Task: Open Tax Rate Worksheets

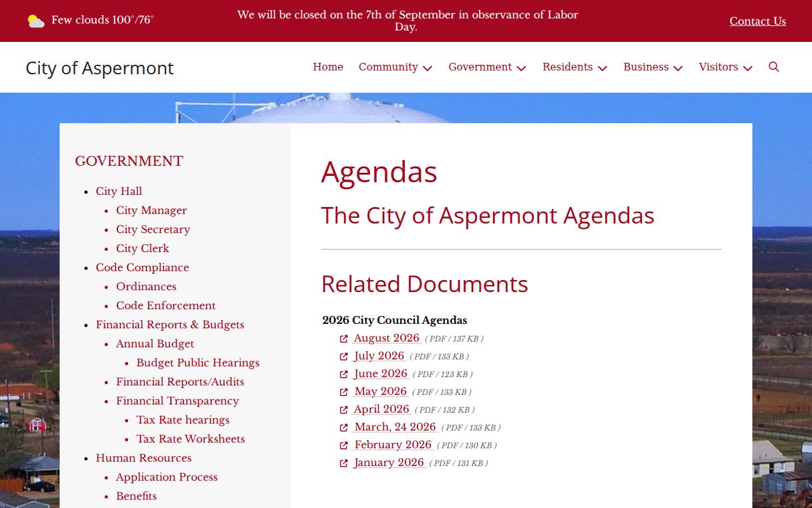Action: [x=190, y=439]
